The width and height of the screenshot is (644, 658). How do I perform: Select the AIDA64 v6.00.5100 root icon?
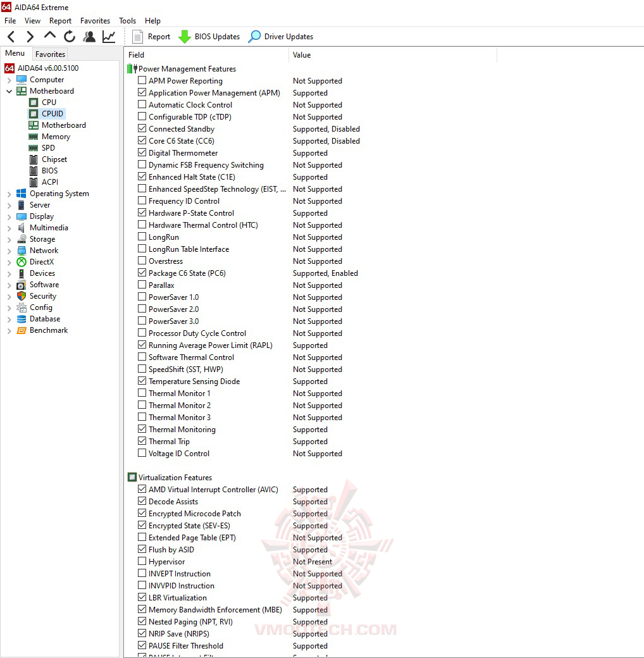9,68
